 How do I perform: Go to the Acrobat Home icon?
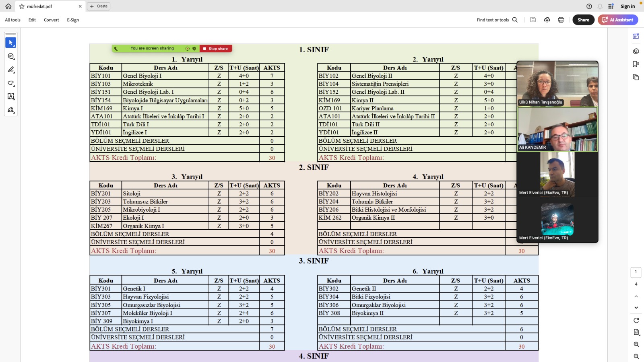[x=8, y=6]
